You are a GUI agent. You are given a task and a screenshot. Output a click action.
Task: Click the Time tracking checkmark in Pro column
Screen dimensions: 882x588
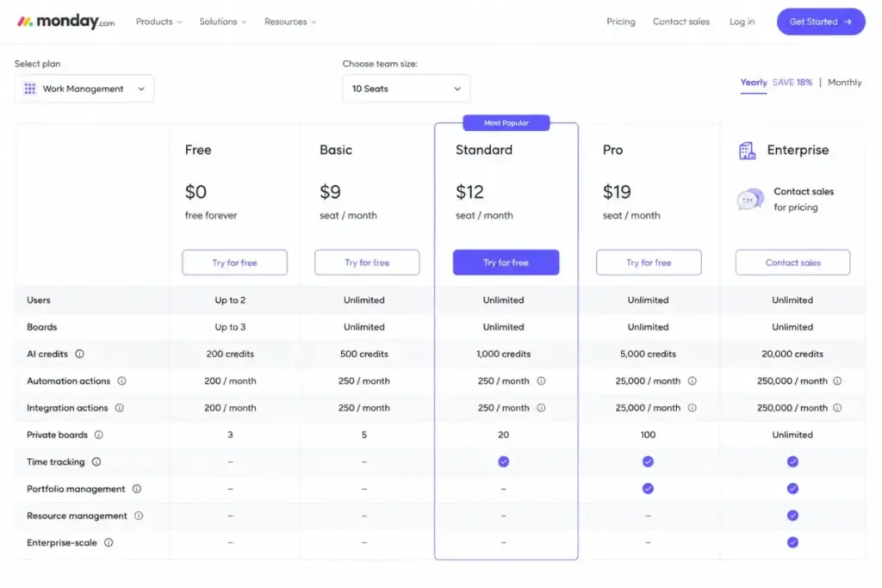648,461
